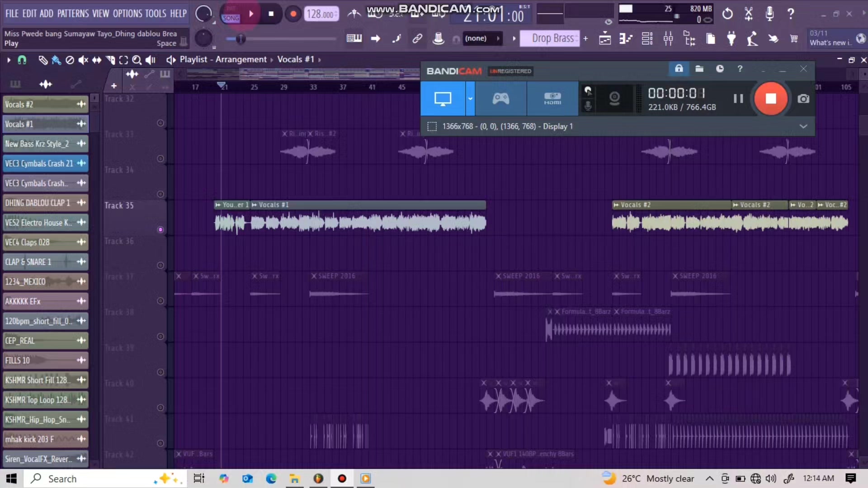The image size is (868, 488).
Task: Activate the Select tool with the dashed square
Action: coord(123,60)
